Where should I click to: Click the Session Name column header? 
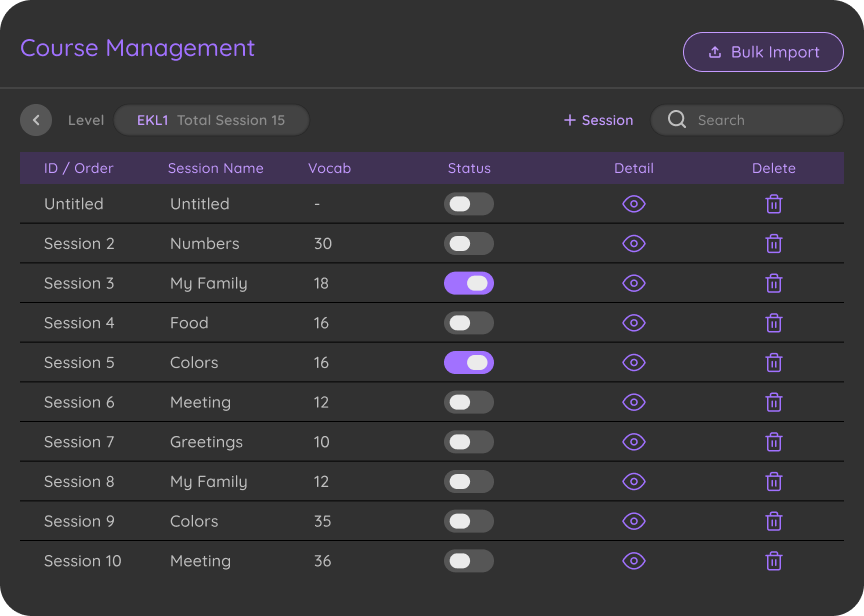(215, 168)
